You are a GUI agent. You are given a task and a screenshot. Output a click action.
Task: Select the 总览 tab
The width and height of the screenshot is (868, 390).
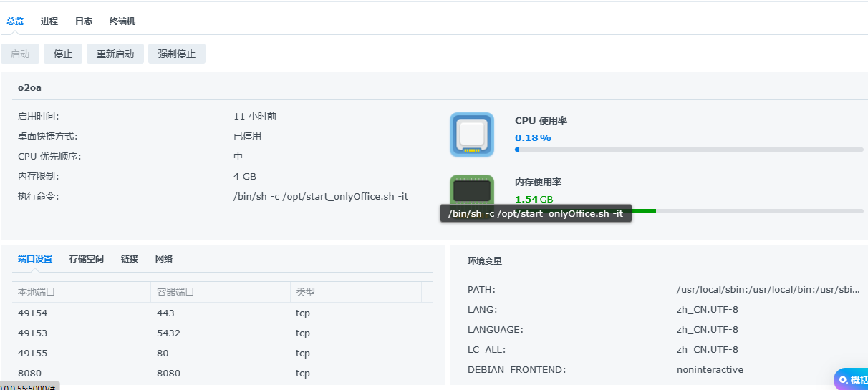(15, 21)
